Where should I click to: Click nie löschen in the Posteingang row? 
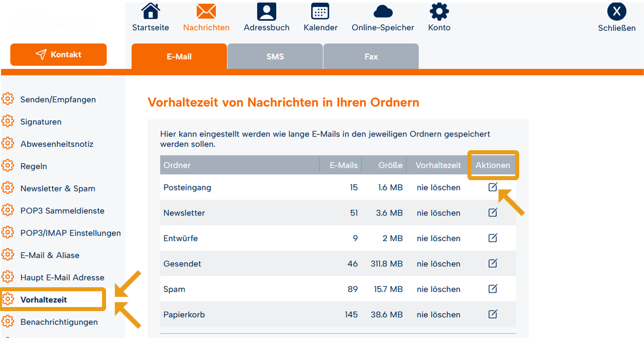[438, 188]
